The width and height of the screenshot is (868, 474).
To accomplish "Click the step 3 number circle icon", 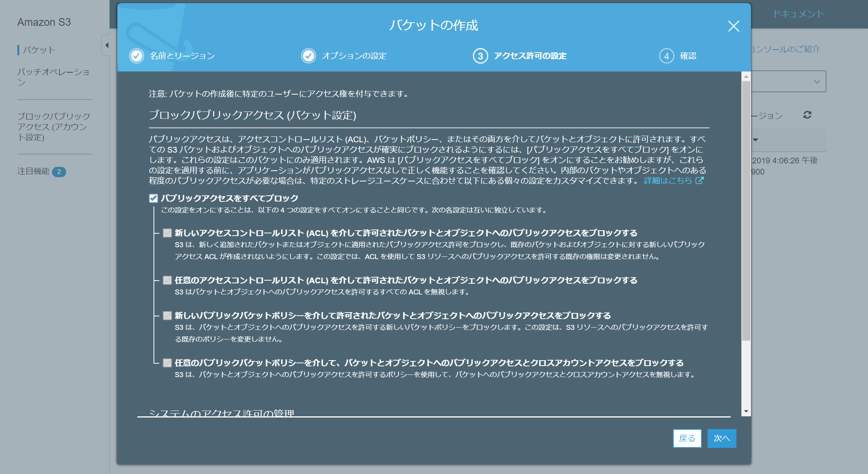I will click(480, 56).
